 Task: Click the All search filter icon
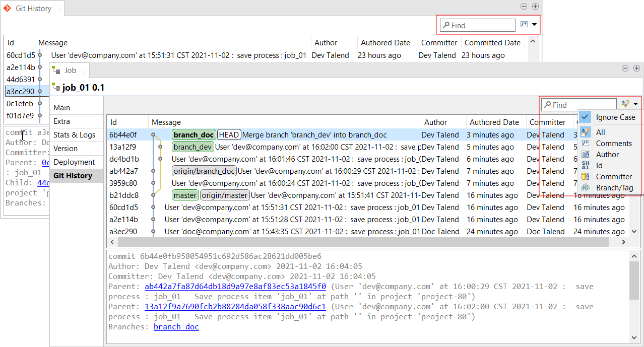coord(585,132)
